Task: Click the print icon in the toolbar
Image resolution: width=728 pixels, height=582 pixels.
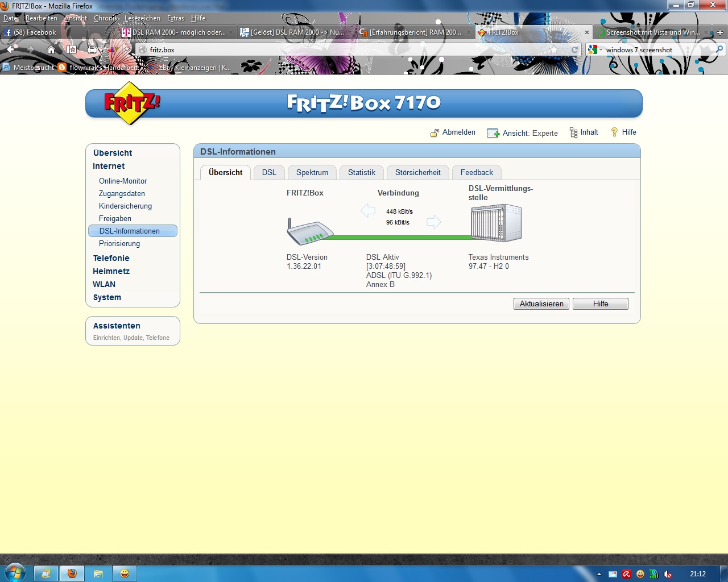Action: click(92, 50)
